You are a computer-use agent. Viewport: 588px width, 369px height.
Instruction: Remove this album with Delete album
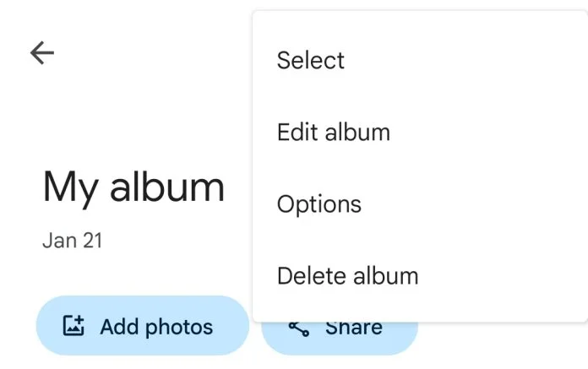[x=420, y=276]
